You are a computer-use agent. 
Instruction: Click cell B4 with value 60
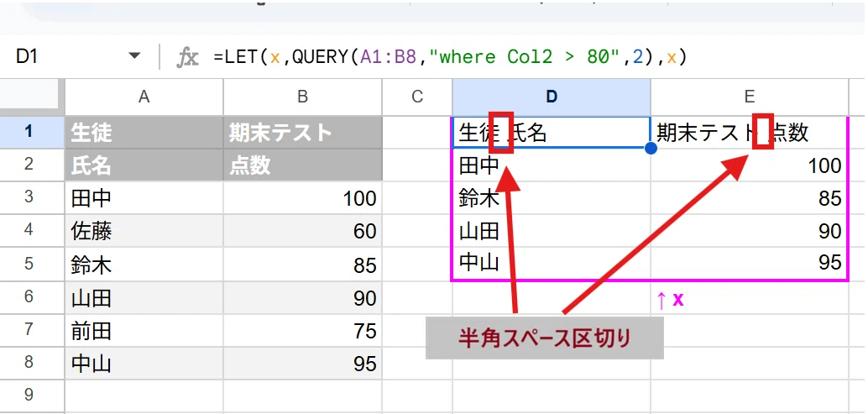point(302,230)
